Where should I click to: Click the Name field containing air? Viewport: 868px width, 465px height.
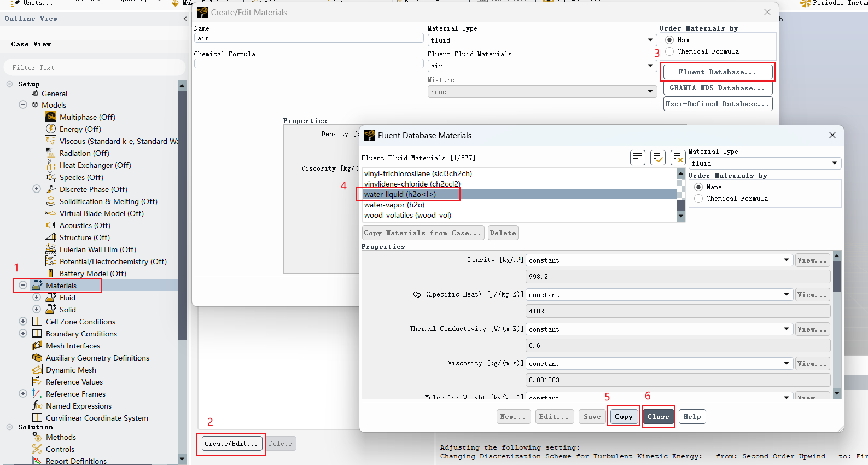point(308,38)
